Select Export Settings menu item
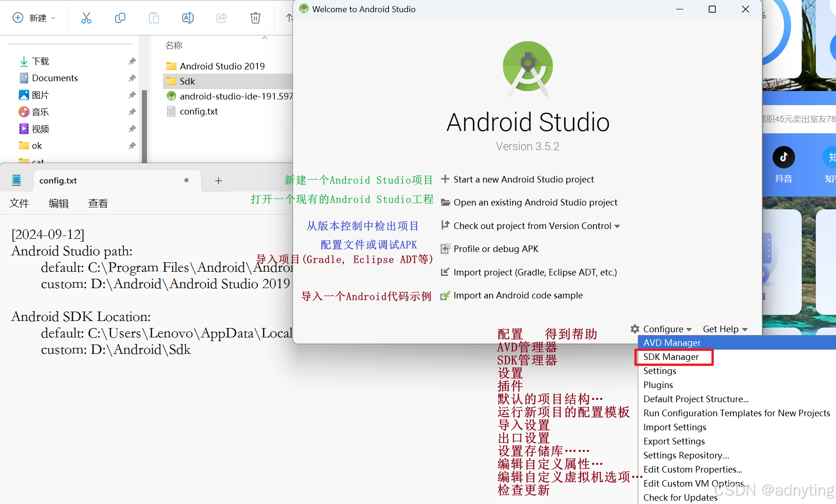The image size is (836, 504). coord(737,441)
